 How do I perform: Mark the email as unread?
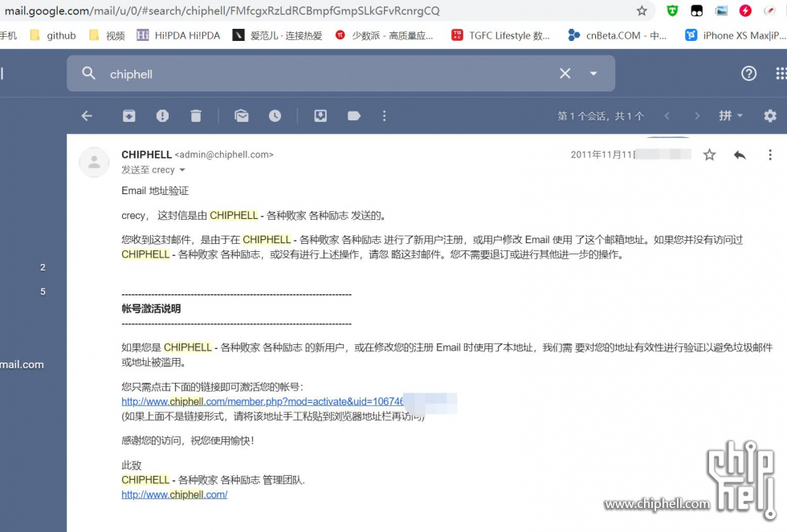tap(242, 116)
